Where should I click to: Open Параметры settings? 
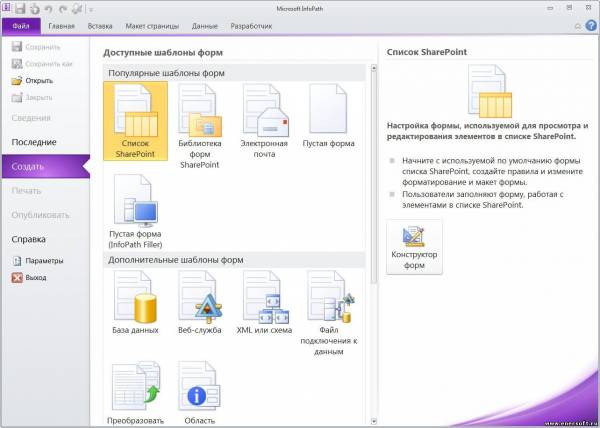click(x=38, y=261)
